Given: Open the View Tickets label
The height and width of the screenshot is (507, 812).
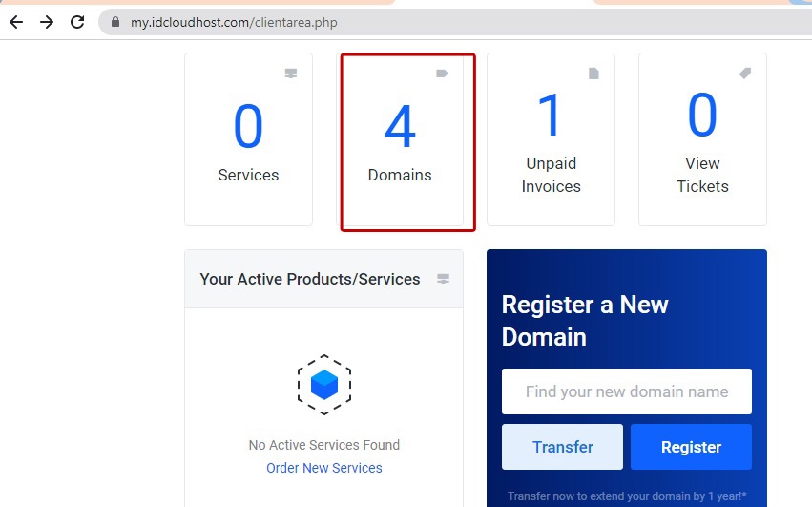Looking at the screenshot, I should click(x=702, y=175).
